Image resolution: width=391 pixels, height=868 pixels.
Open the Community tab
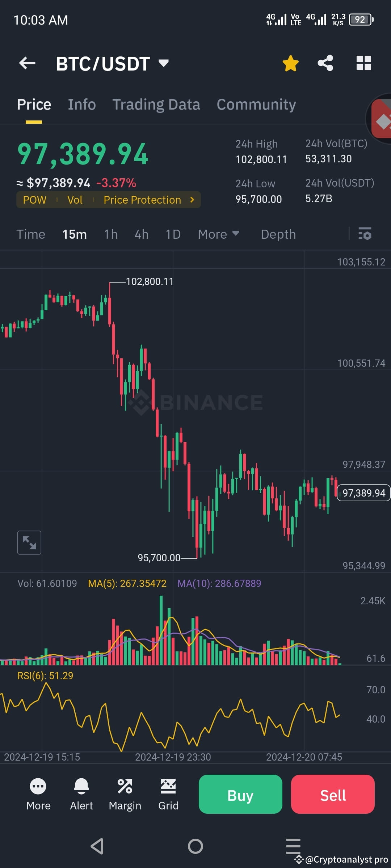[x=256, y=104]
